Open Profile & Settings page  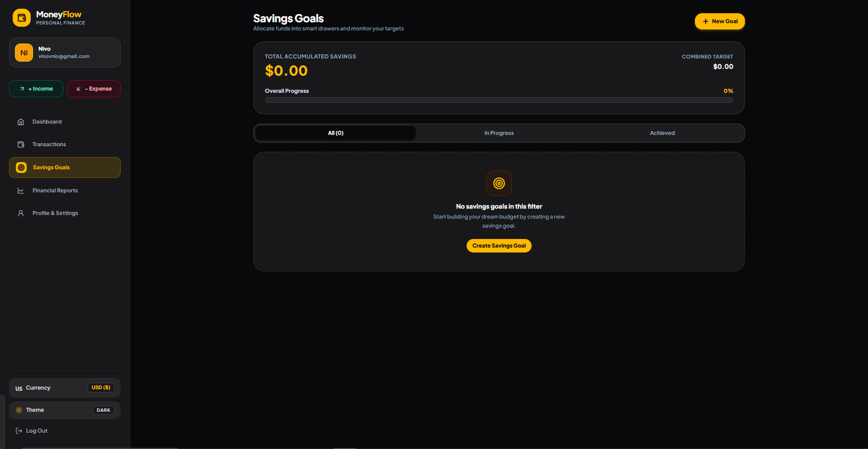pyautogui.click(x=65, y=213)
